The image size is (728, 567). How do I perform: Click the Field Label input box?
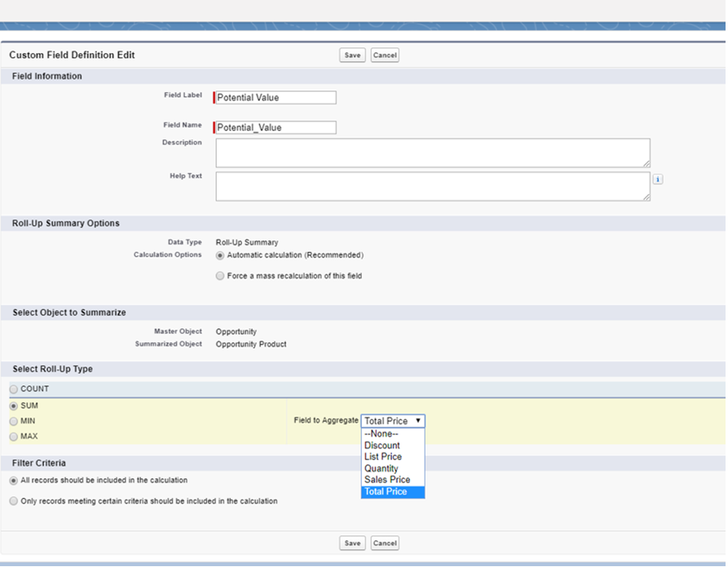point(276,98)
